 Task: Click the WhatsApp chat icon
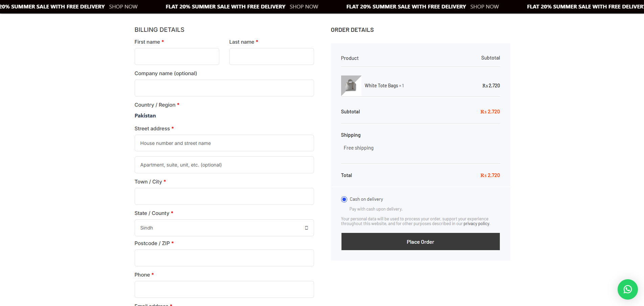pyautogui.click(x=627, y=289)
